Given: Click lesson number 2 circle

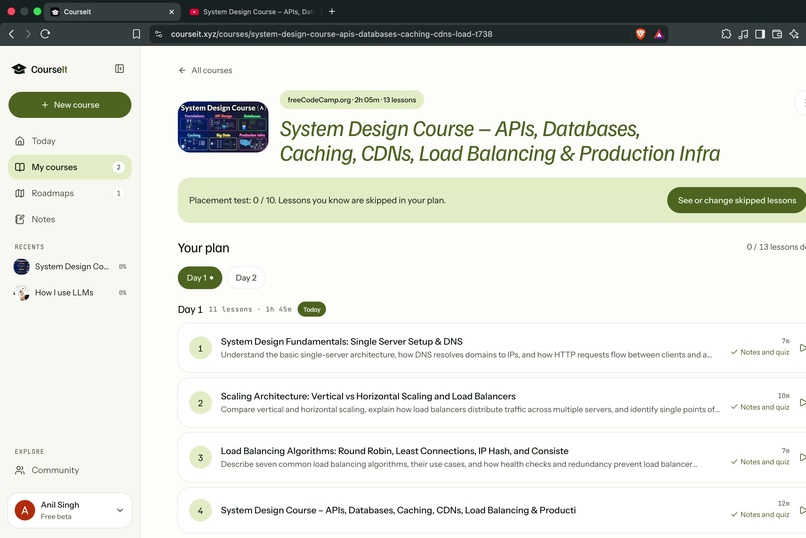Looking at the screenshot, I should [x=200, y=403].
